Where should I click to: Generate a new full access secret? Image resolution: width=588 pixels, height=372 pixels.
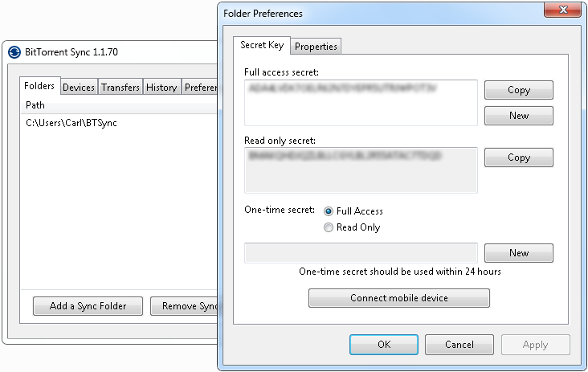519,116
